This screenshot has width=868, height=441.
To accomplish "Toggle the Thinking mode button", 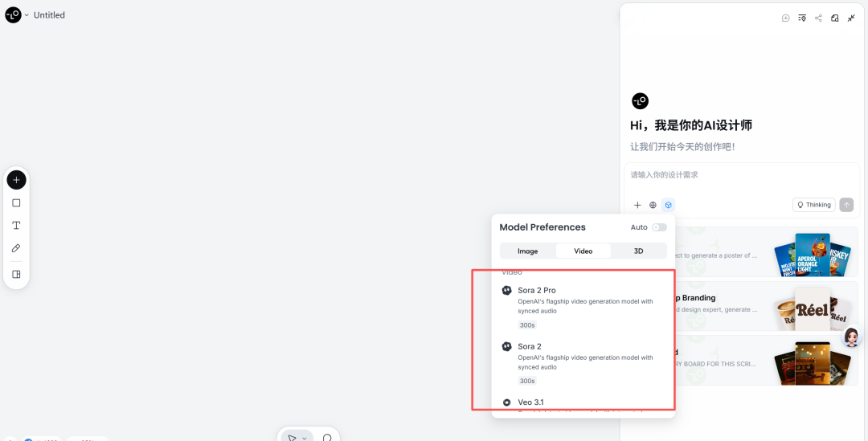I will tap(813, 205).
